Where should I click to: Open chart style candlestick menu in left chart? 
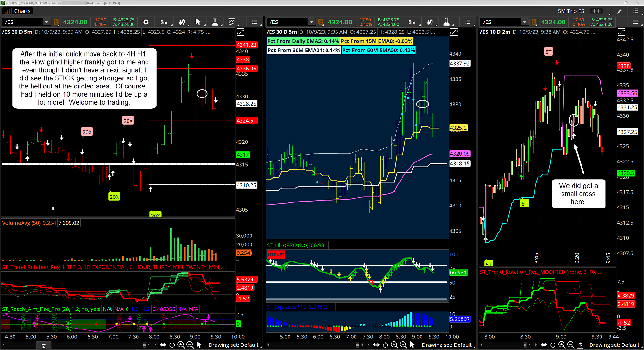point(182,22)
